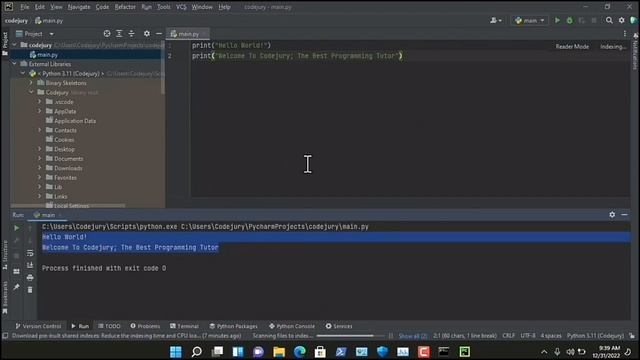Click Scroll to End icon in Run panel
The height and width of the screenshot is (360, 640).
click(x=30, y=265)
